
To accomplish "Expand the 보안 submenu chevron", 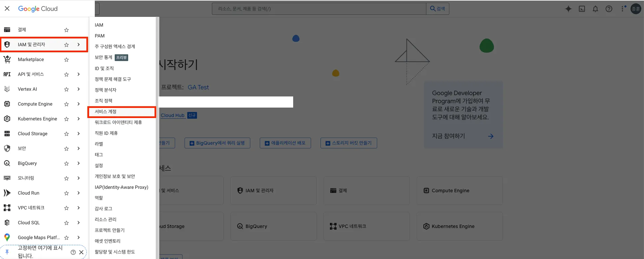I will coord(79,148).
